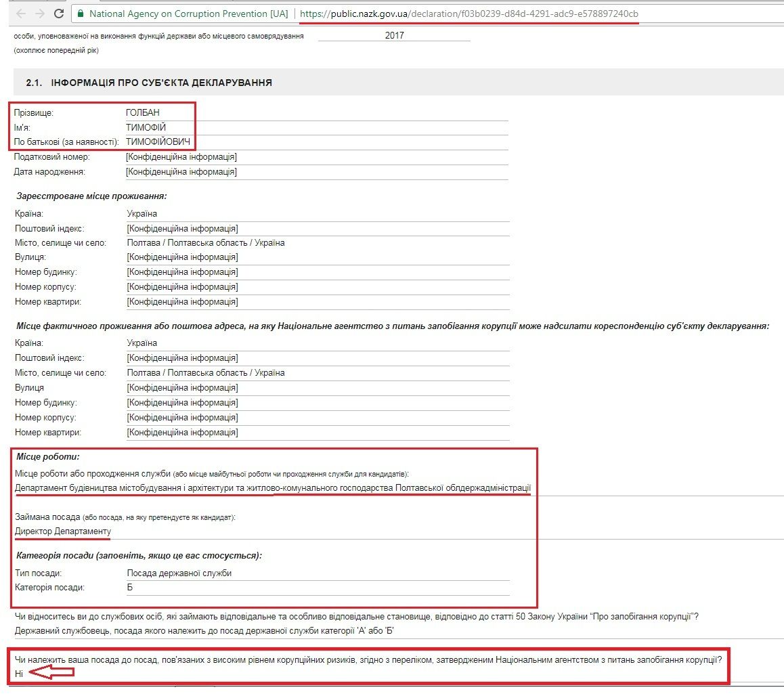Viewport: 784px width, 698px height.
Task: Click the Ні answer on corruption risk
Action: pos(19,673)
